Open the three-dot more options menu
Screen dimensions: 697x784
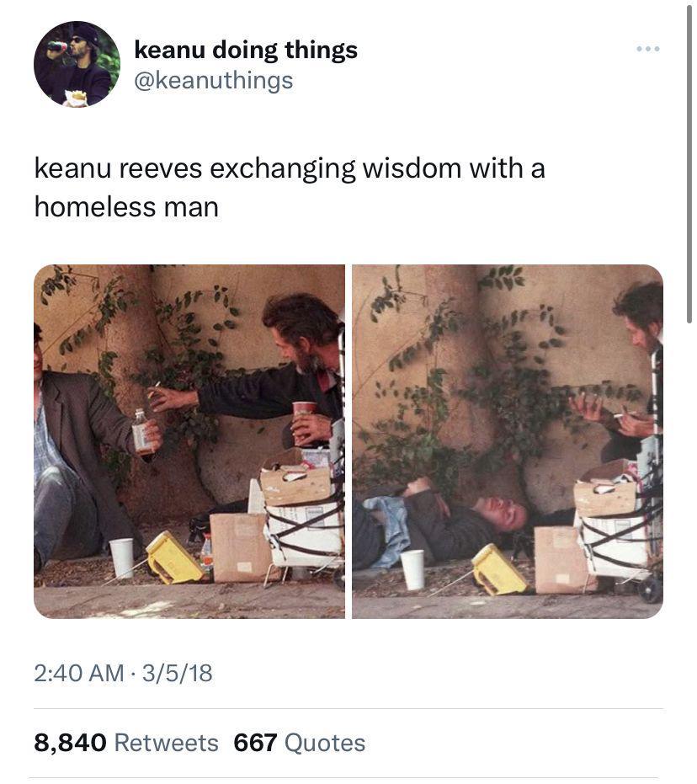coord(648,49)
